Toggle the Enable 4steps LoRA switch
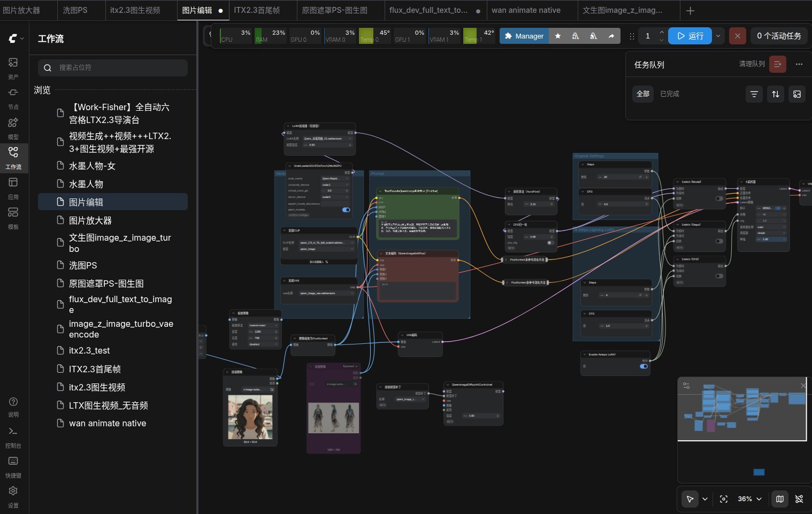Image resolution: width=812 pixels, height=514 pixels. [644, 366]
